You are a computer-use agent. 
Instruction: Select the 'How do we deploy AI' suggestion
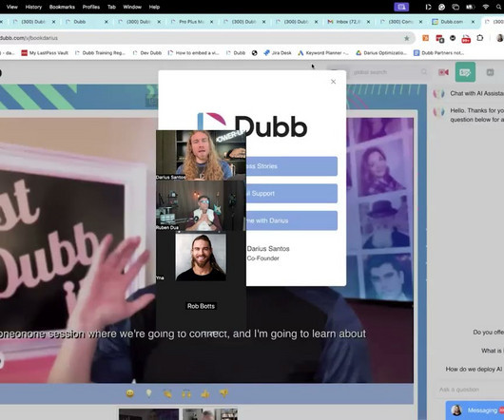tap(474, 370)
